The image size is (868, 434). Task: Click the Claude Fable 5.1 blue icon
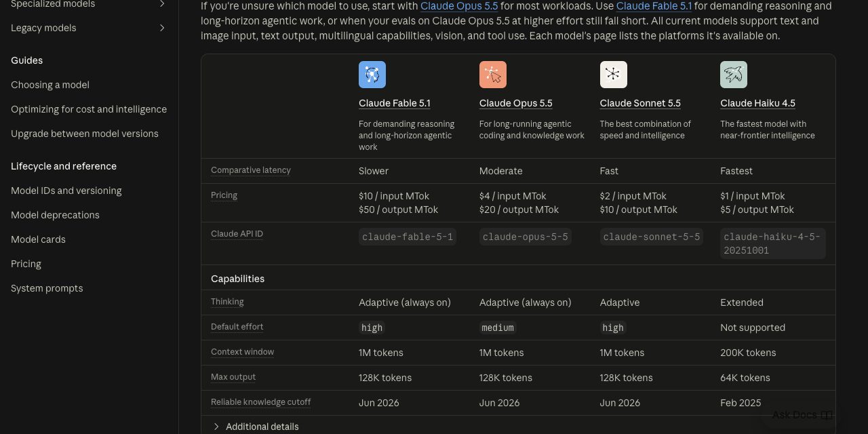click(372, 75)
